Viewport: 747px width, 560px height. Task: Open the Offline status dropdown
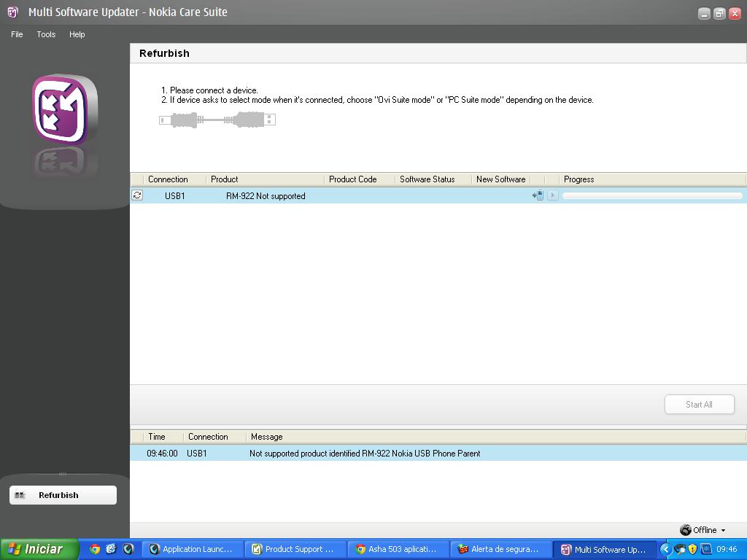tap(723, 531)
